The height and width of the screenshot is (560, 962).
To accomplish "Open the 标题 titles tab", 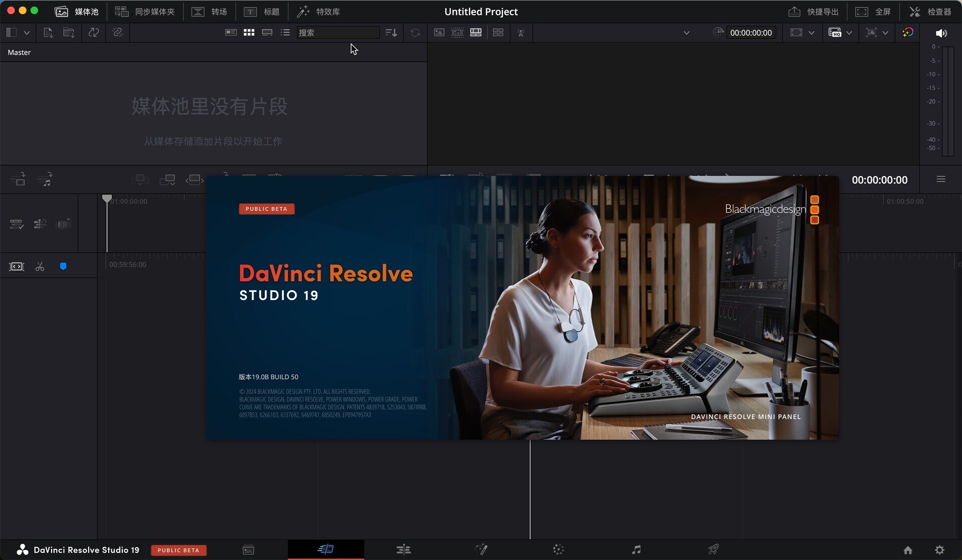I will [x=262, y=12].
